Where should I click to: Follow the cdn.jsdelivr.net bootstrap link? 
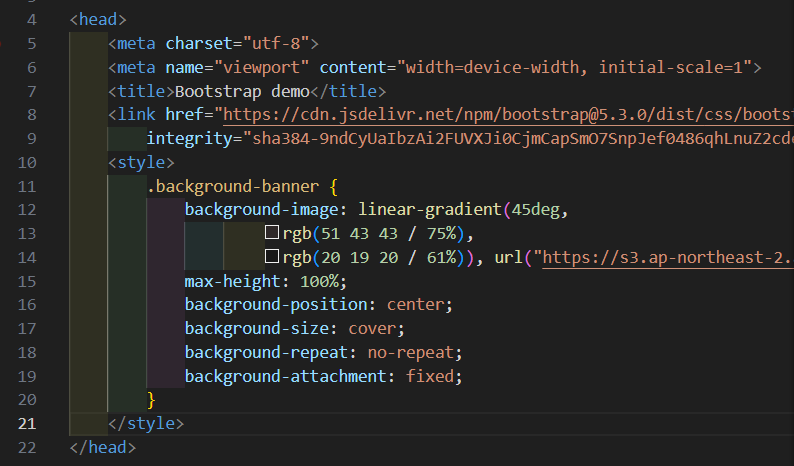[508, 114]
